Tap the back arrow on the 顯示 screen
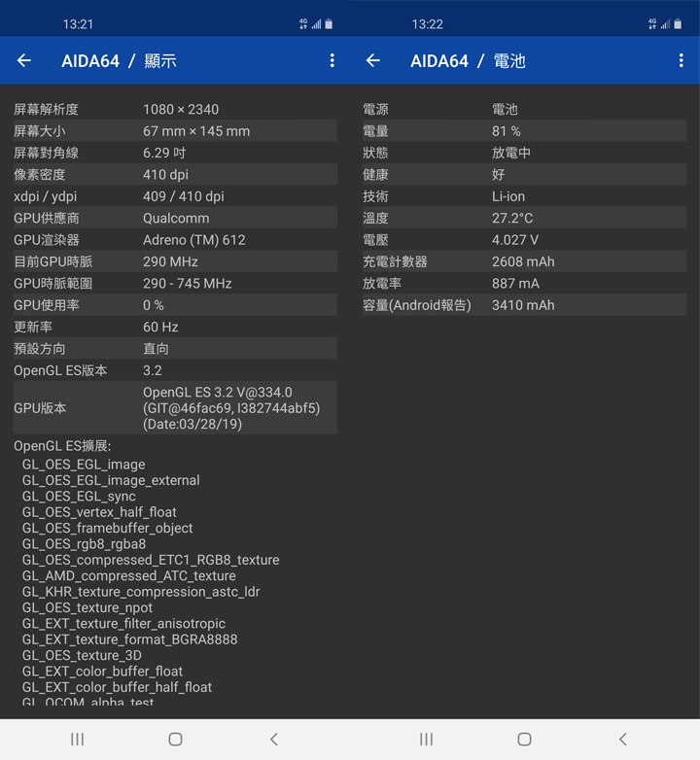This screenshot has height=760, width=700. point(24,60)
